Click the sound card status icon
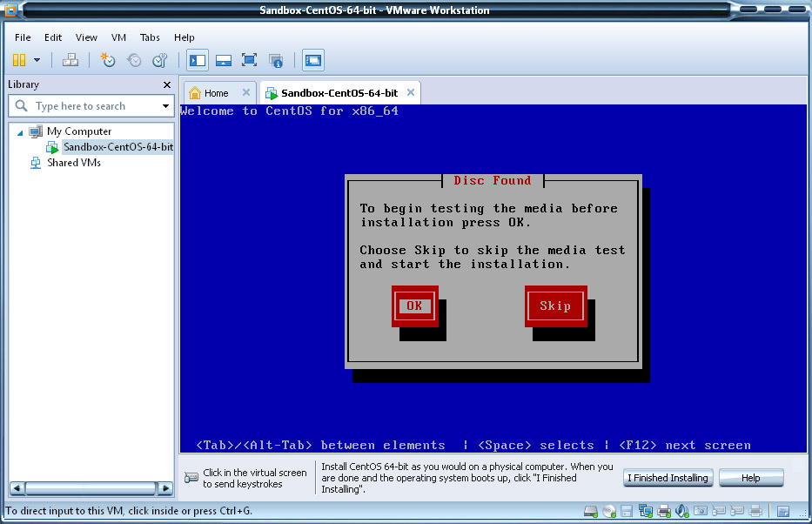This screenshot has height=524, width=812. 682,512
